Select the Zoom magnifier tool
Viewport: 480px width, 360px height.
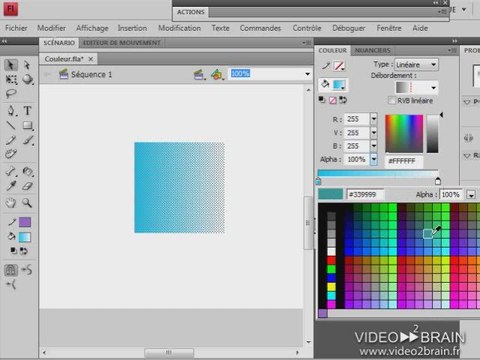tap(27, 202)
